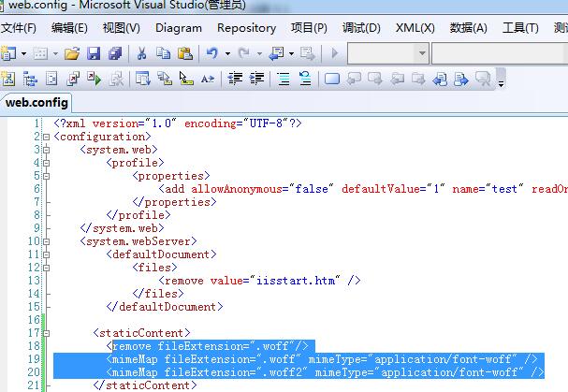Click the 'allowAnonymous' attribute on line 6
Viewport: 568px width, 392px height.
237,189
